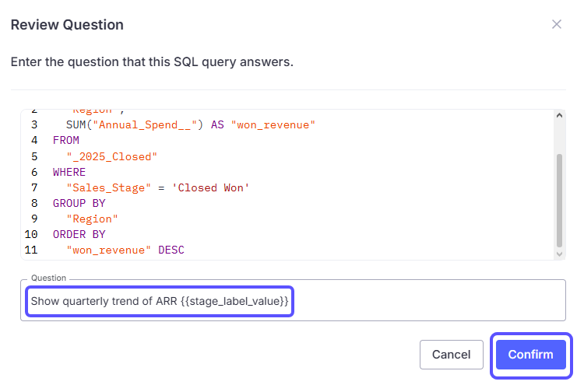The height and width of the screenshot is (392, 584).
Task: Click the "_2025_Closed" table name
Action: tap(111, 156)
